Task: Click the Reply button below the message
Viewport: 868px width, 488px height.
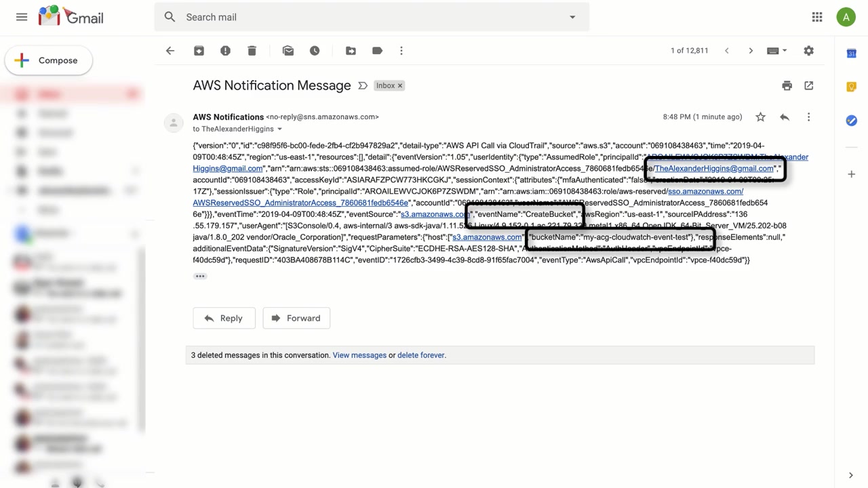Action: 224,318
